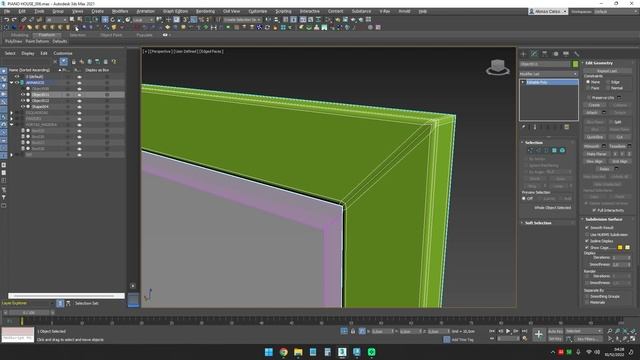Select the Edge constraint radio button
Screen dimensions: 640x360
[x=608, y=82]
